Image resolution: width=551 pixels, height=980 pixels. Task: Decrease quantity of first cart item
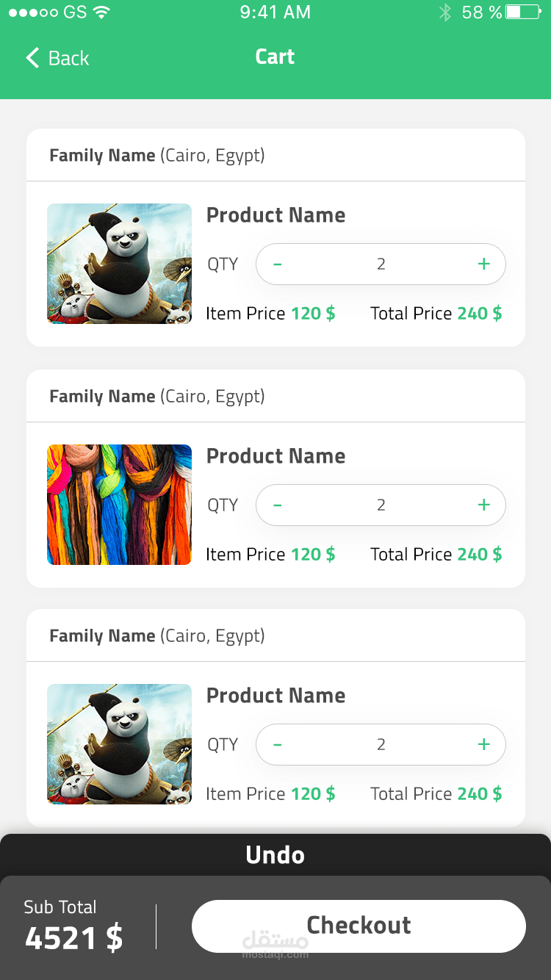coord(278,264)
